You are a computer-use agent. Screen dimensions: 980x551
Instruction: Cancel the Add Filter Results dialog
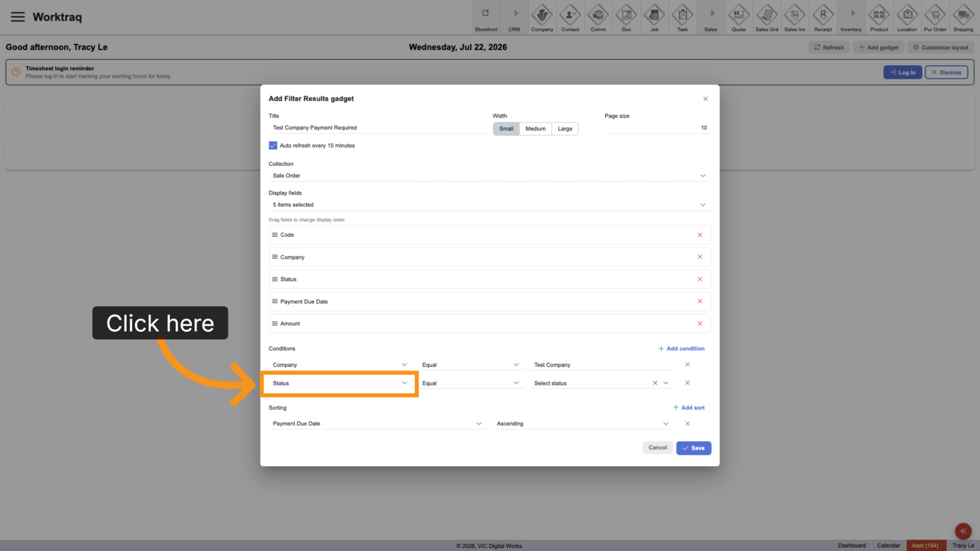coord(657,448)
